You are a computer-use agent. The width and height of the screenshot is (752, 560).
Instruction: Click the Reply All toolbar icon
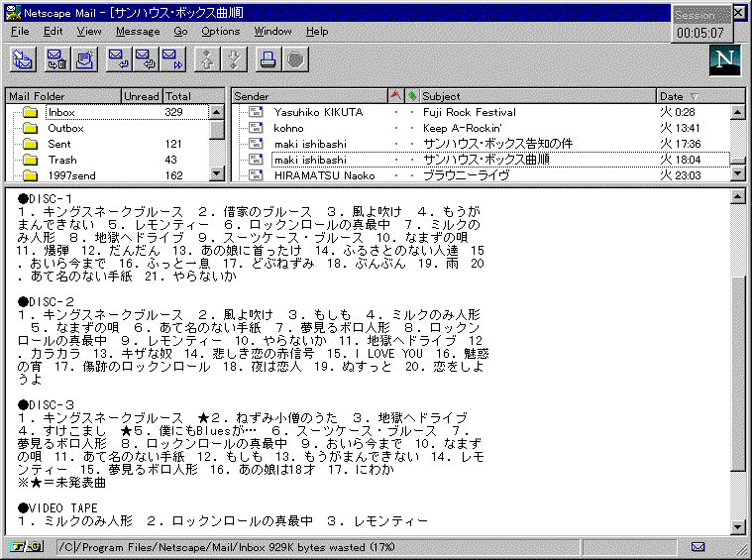pyautogui.click(x=146, y=59)
